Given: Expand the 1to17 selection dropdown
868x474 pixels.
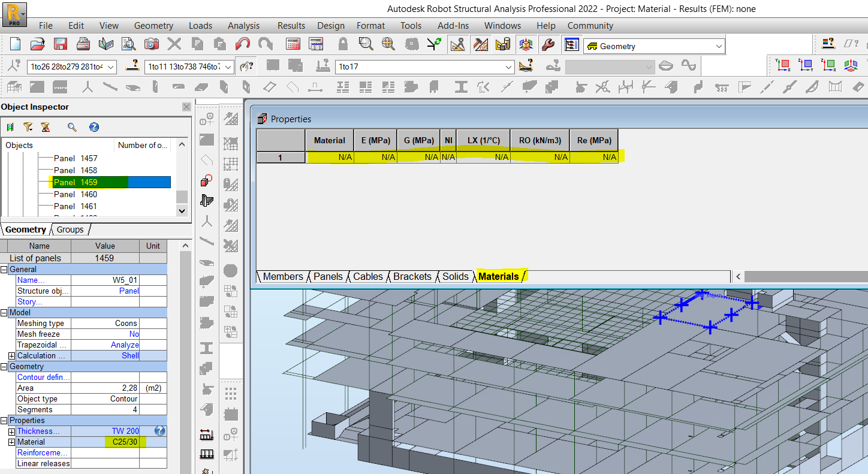Looking at the screenshot, I should point(509,67).
